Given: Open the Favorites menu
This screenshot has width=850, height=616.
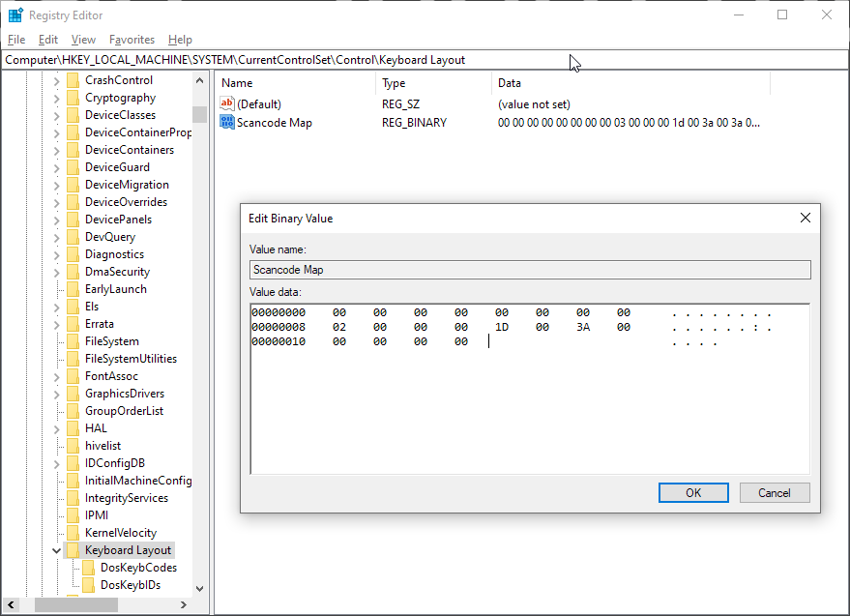Looking at the screenshot, I should point(132,40).
